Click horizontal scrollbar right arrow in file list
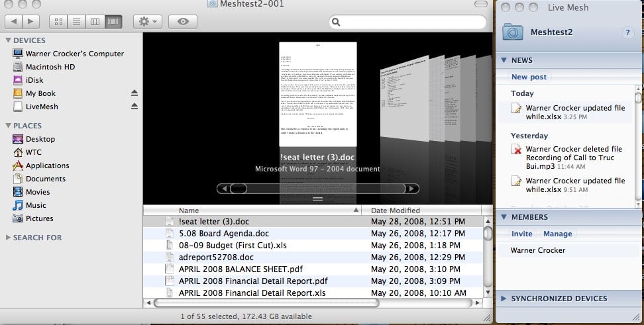This screenshot has height=325, width=644. coord(477,303)
